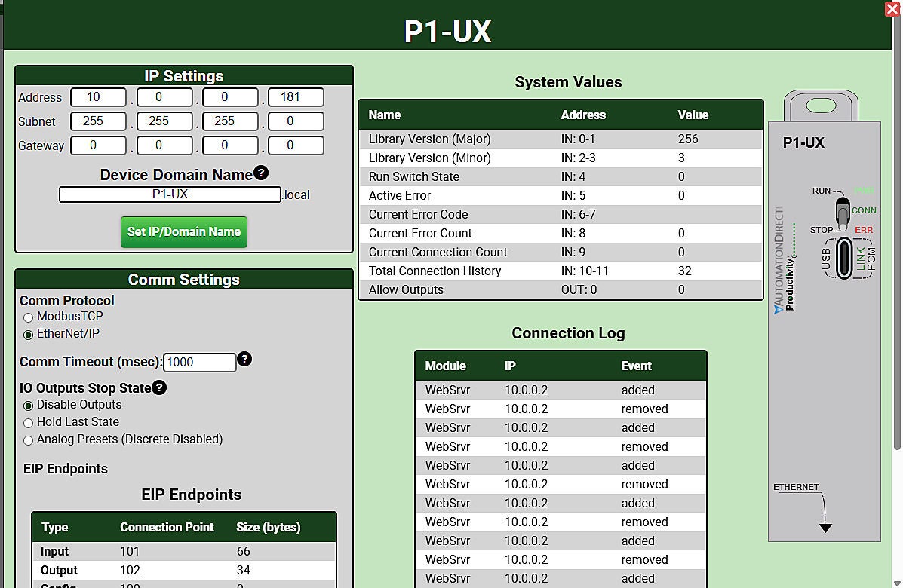The image size is (903, 588).
Task: Select EtherNet/IP protocol
Action: (28, 335)
